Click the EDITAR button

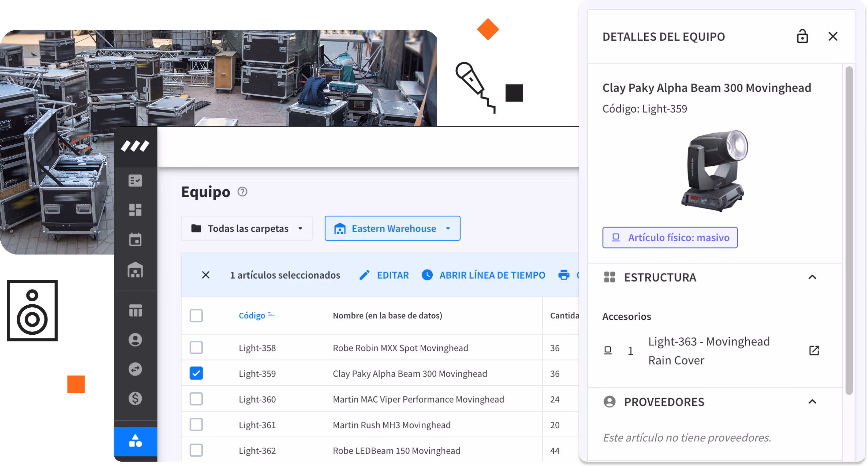click(x=384, y=275)
